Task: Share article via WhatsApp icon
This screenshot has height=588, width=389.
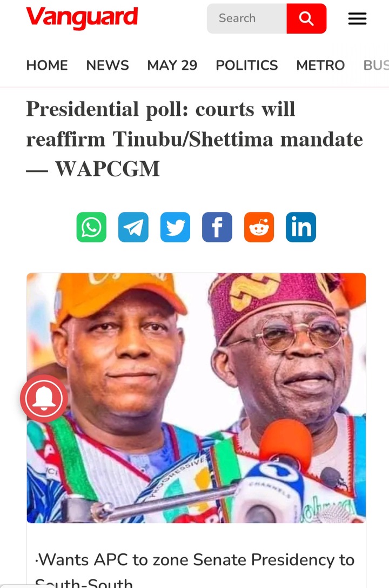Action: (x=91, y=227)
